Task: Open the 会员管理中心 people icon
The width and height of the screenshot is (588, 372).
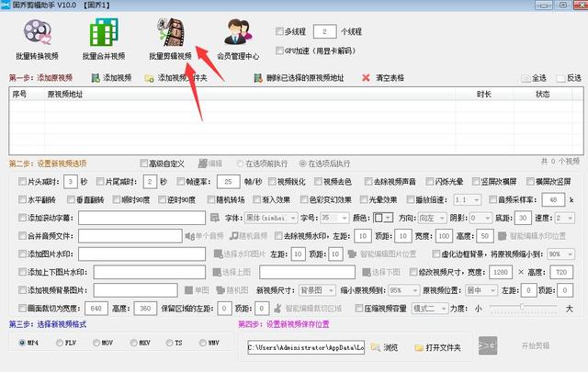Action: (x=238, y=32)
